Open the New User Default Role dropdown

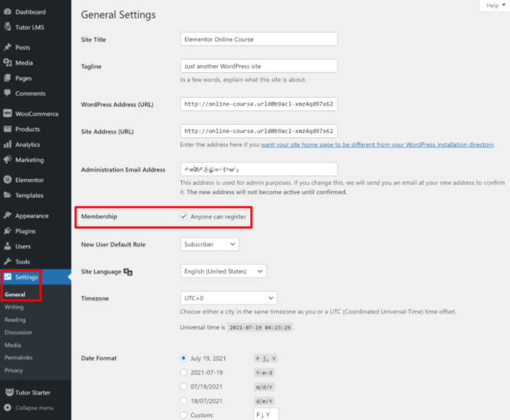(x=210, y=244)
